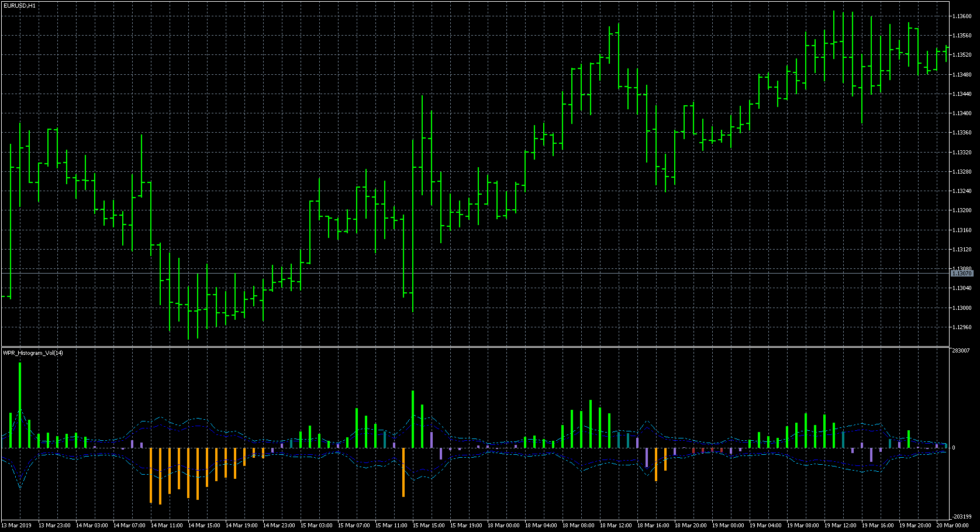Click the 13 Mar 2019 date label
Viewport: 980px width, 532px height.
[x=18, y=526]
